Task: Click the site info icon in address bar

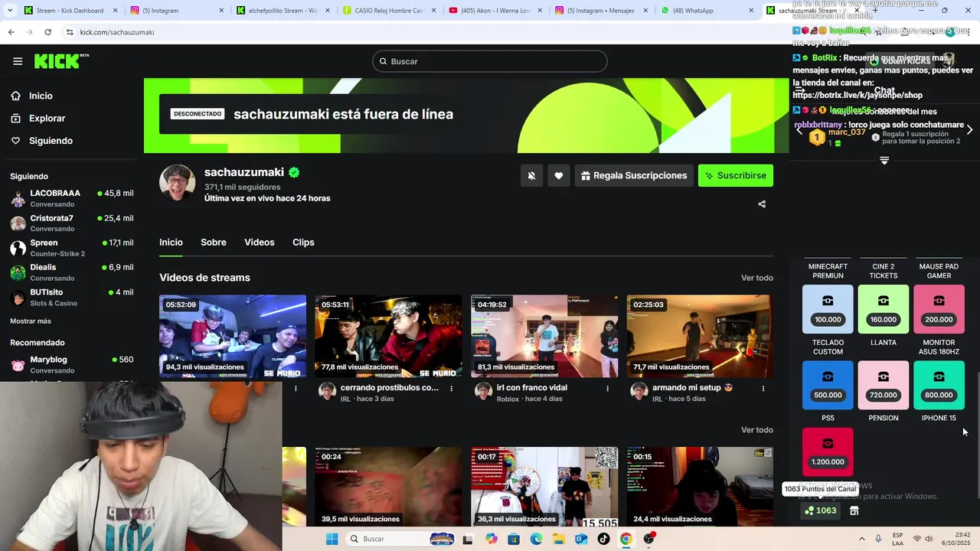Action: 70,32
